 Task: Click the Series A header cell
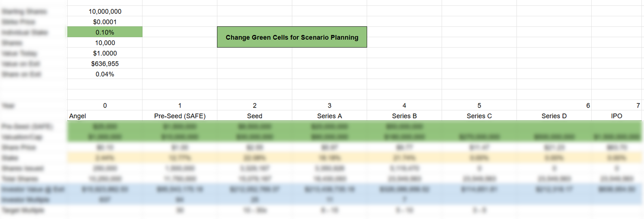tap(329, 116)
